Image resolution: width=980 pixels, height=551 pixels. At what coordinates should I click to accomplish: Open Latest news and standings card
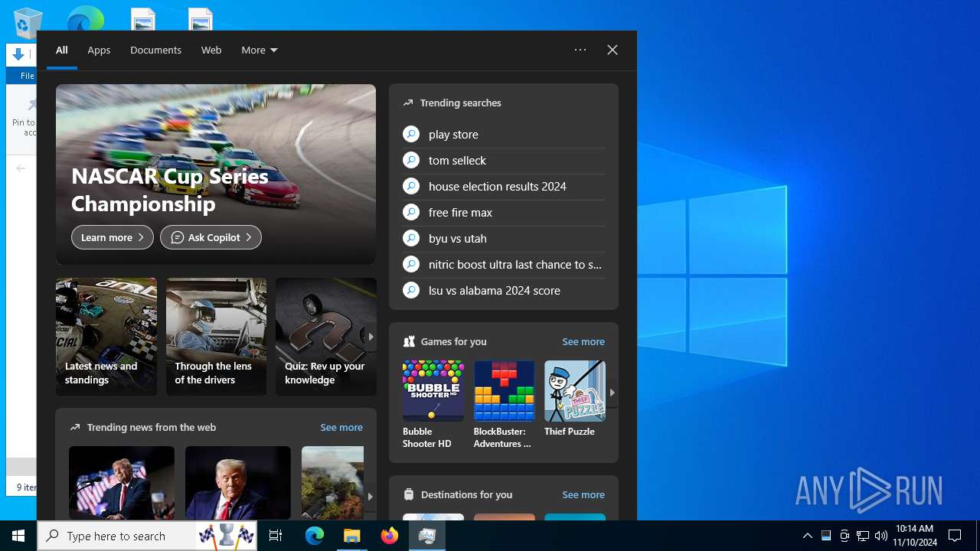[106, 337]
